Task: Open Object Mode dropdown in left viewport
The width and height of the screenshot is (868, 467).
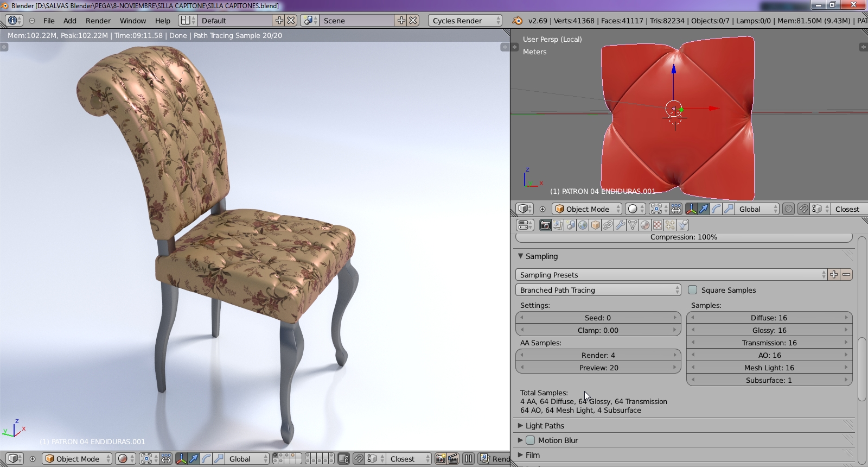Action: pyautogui.click(x=77, y=459)
